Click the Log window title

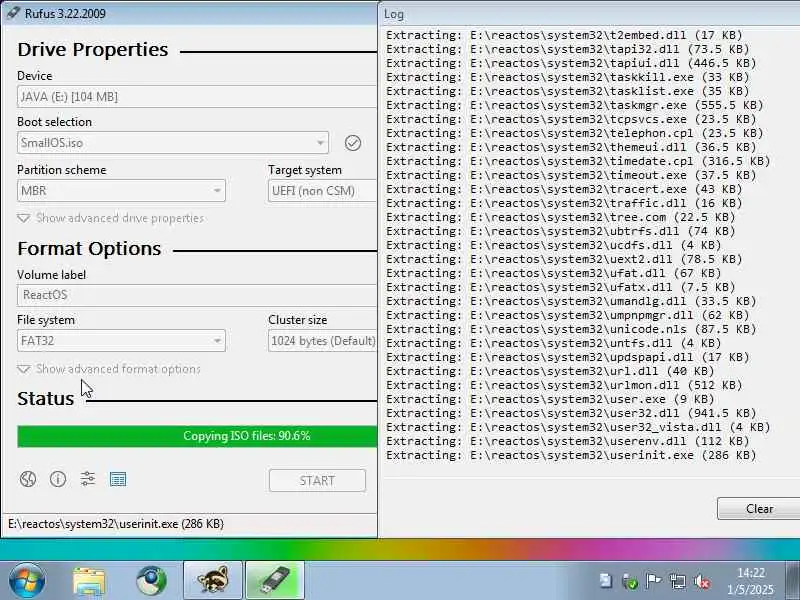394,14
